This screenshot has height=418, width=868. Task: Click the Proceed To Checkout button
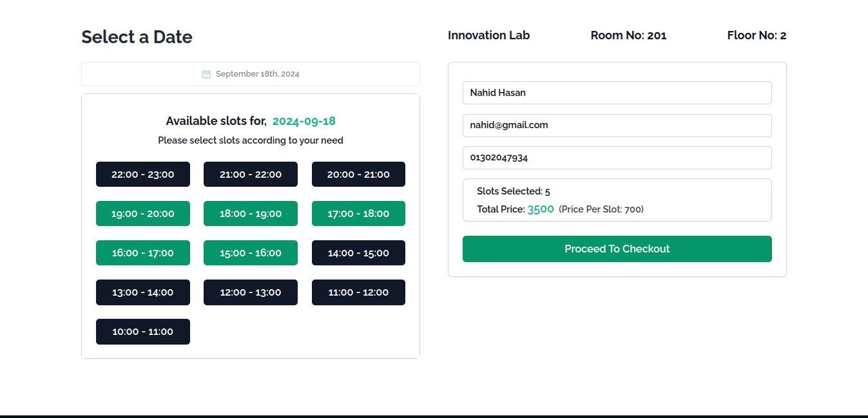[x=617, y=249]
